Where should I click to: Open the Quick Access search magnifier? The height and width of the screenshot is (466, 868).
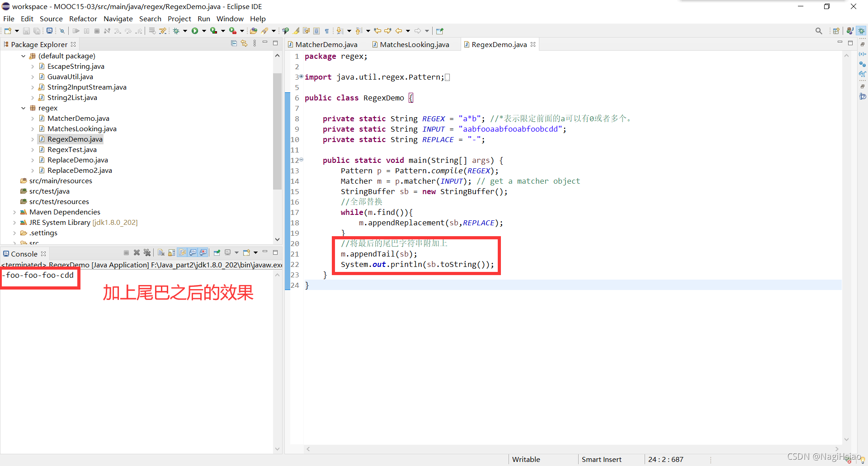(x=819, y=31)
